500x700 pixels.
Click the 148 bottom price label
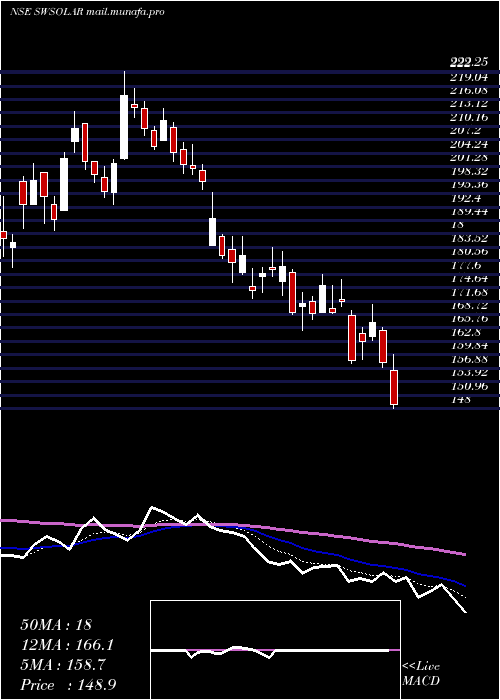pyautogui.click(x=460, y=399)
